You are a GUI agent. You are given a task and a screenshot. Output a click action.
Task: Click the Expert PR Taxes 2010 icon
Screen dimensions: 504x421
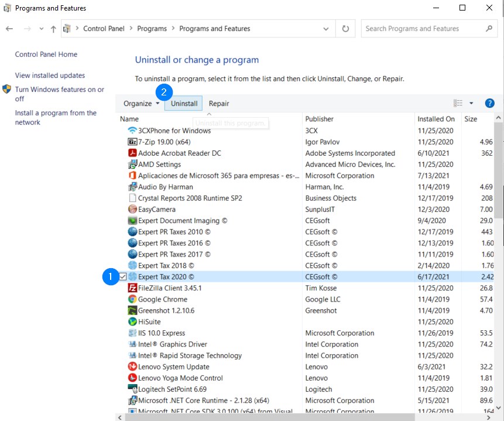(x=132, y=232)
